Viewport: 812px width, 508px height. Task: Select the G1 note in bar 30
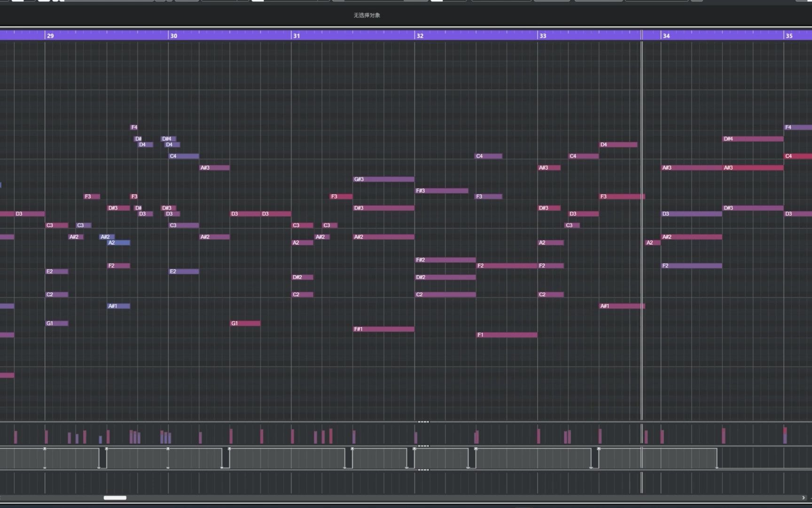(245, 323)
